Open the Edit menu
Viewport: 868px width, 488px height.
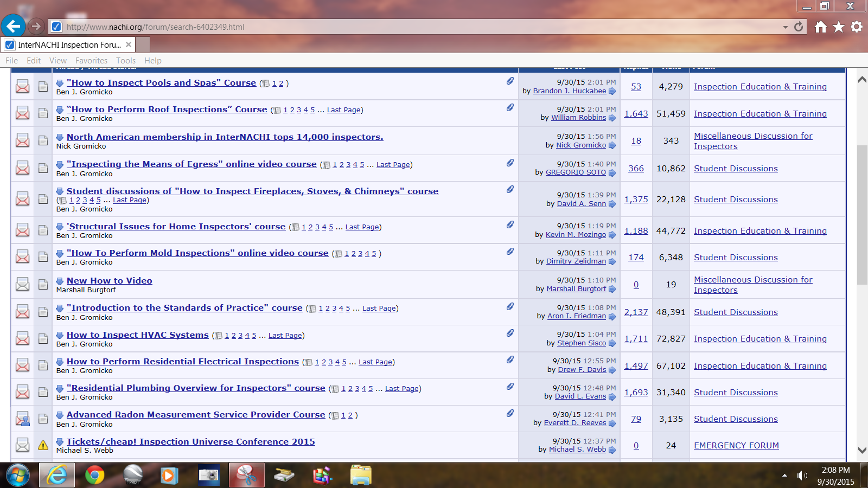click(34, 61)
